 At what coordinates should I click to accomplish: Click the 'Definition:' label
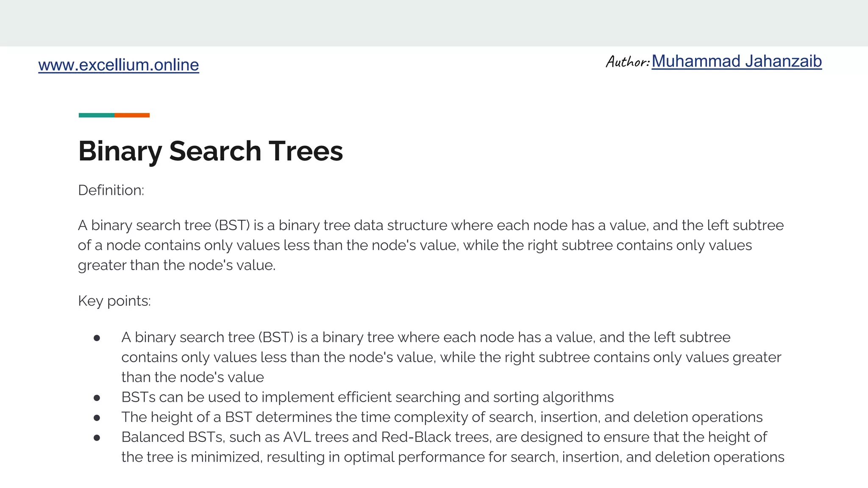pyautogui.click(x=111, y=190)
